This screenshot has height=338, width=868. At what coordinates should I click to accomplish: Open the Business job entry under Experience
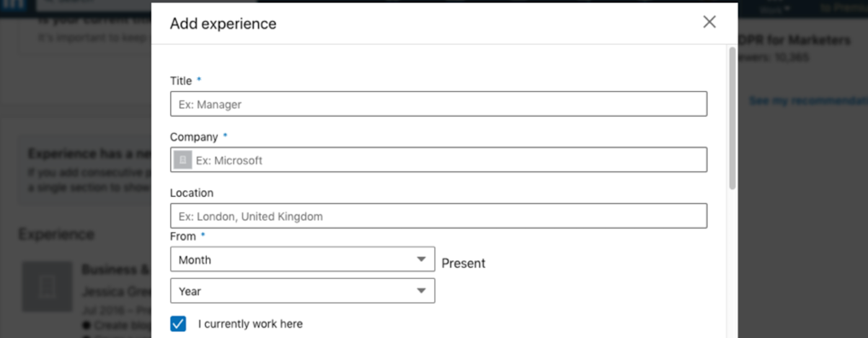116,270
